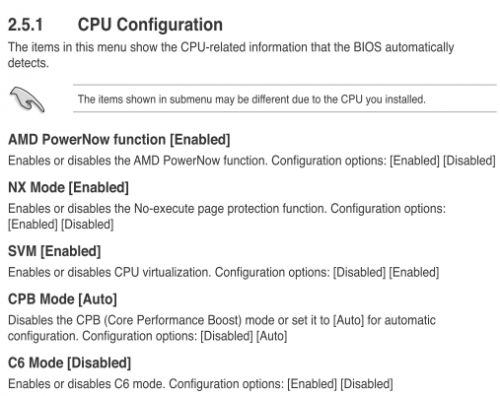Viewport: 500px width, 396px height.
Task: Click the PowerNow [Disabled] configuration option
Action: click(469, 161)
